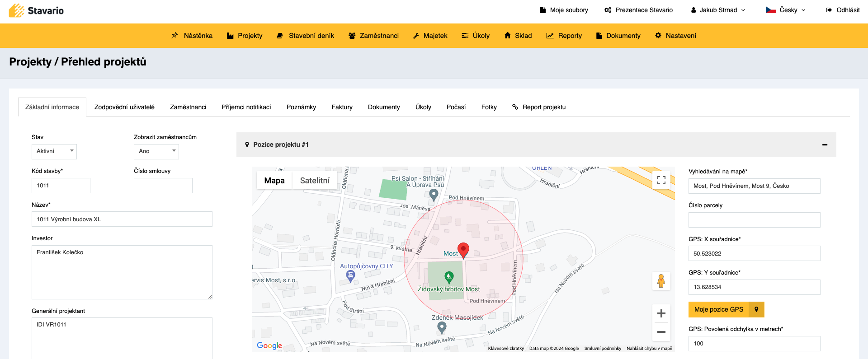Switch to the Faktury tab
Image resolution: width=868 pixels, height=359 pixels.
pos(342,107)
